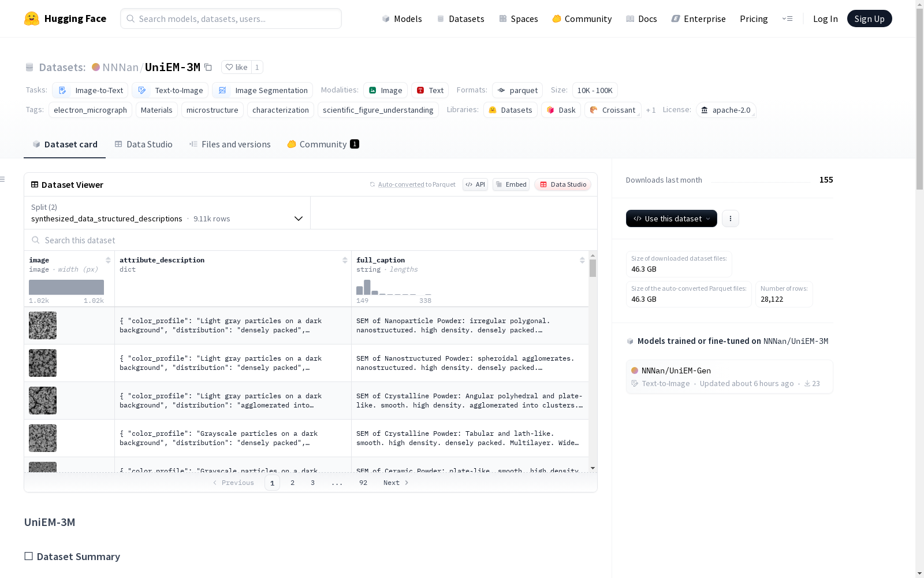Select the Datasets library tag
The height and width of the screenshot is (578, 924).
tap(511, 110)
